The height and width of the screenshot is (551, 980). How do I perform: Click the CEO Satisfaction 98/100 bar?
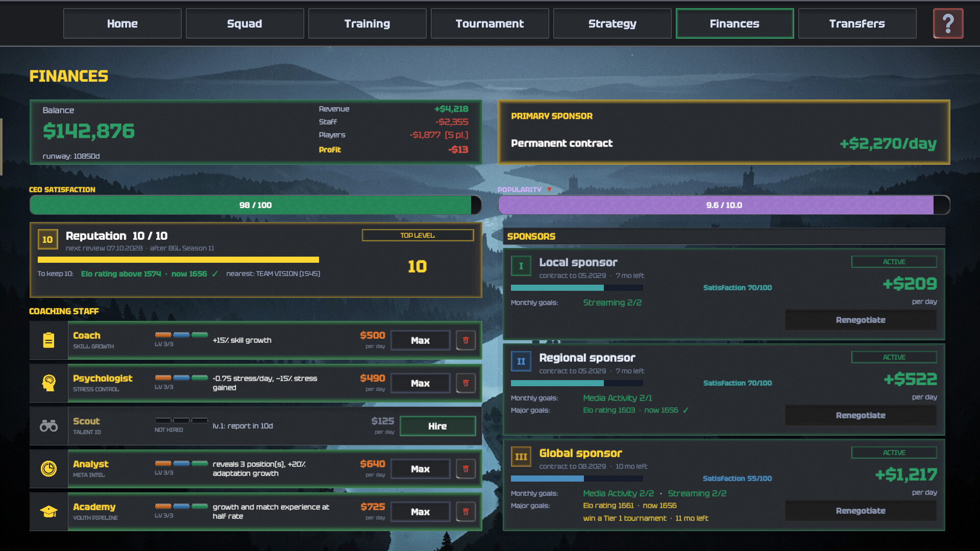[256, 205]
